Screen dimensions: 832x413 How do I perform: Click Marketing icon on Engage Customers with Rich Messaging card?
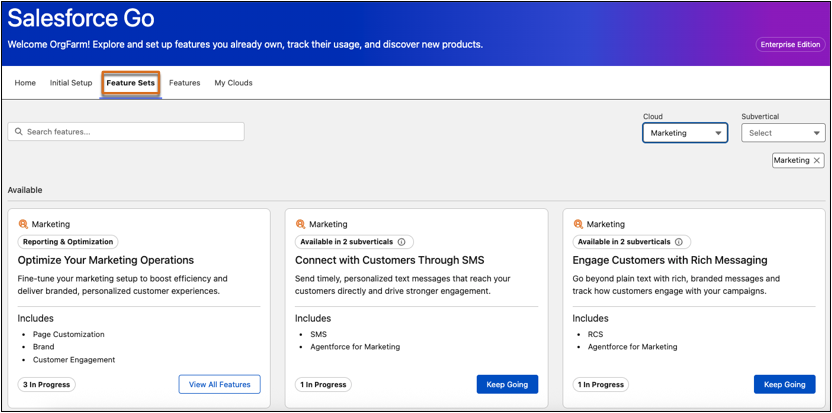click(x=578, y=224)
